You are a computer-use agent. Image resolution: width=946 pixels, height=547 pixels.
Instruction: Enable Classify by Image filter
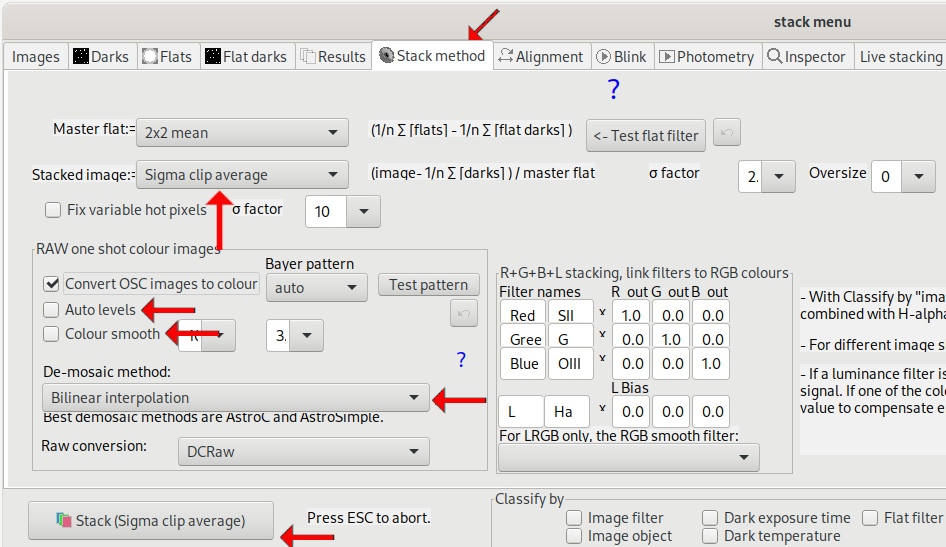pos(574,518)
